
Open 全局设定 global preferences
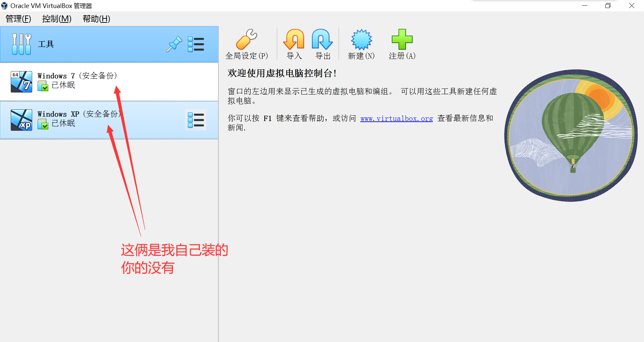(247, 44)
